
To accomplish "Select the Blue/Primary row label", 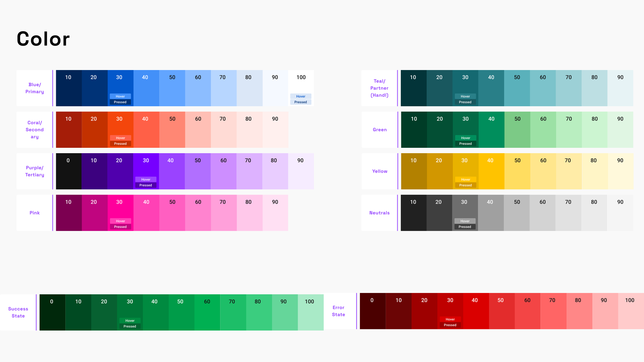I will (35, 88).
